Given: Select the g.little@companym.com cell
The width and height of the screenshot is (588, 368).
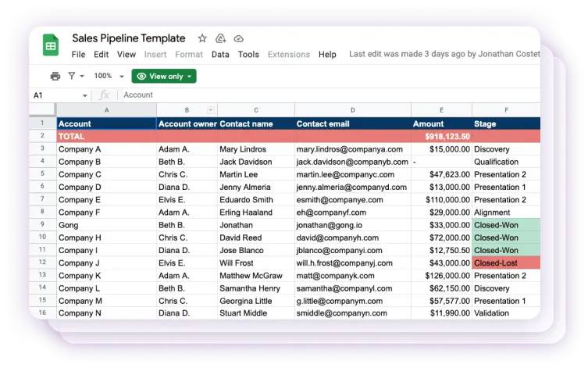Looking at the screenshot, I should pos(353,301).
